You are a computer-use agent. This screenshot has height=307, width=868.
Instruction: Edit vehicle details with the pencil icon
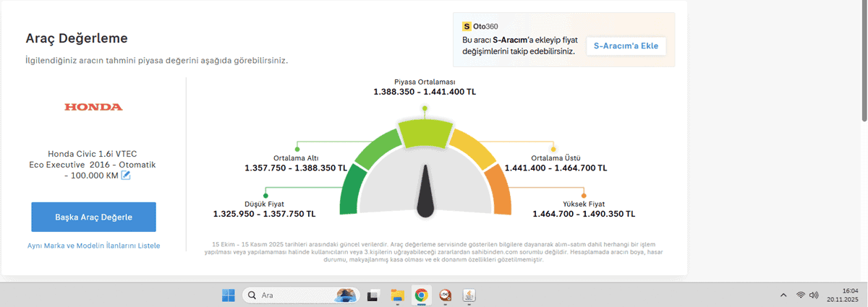point(126,175)
